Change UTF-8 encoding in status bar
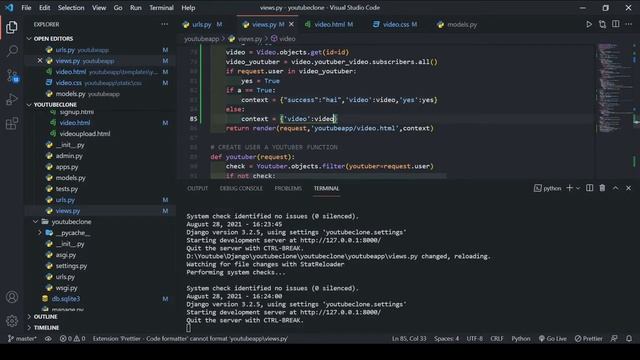640x360 pixels. [x=474, y=339]
